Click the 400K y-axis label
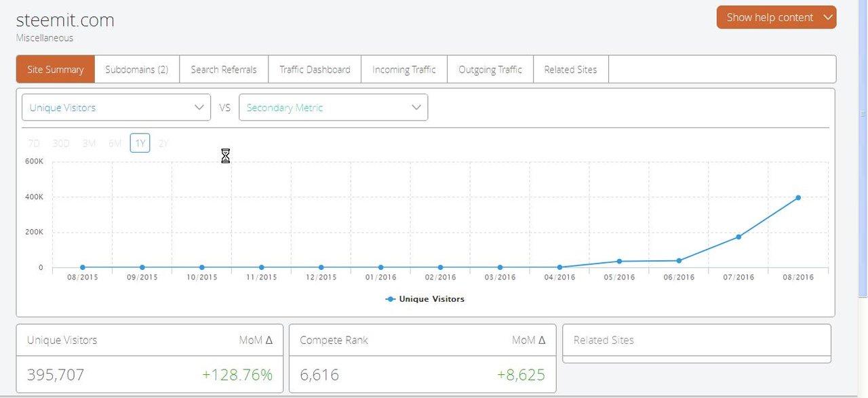Screen dimensions: 868x398 click(34, 197)
